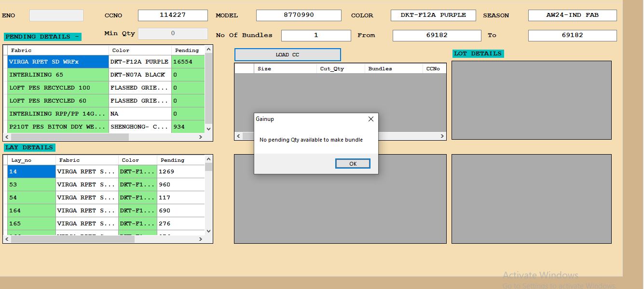
Task: Select lay number 53 row
Action: tap(31, 184)
